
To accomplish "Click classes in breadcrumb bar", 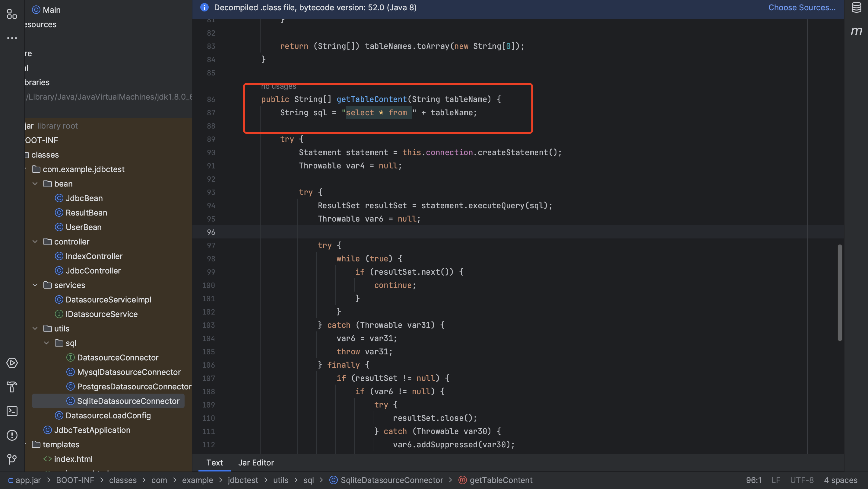I will 123,480.
